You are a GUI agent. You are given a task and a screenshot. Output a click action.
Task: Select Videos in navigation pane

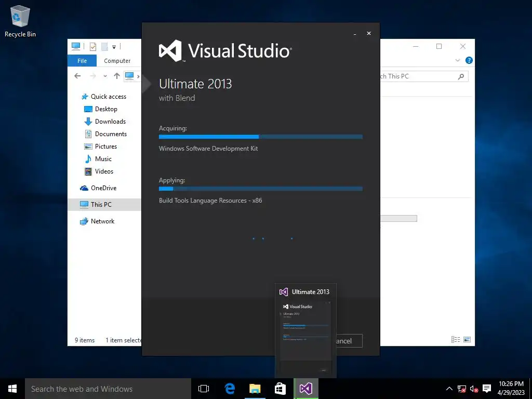tap(99, 171)
